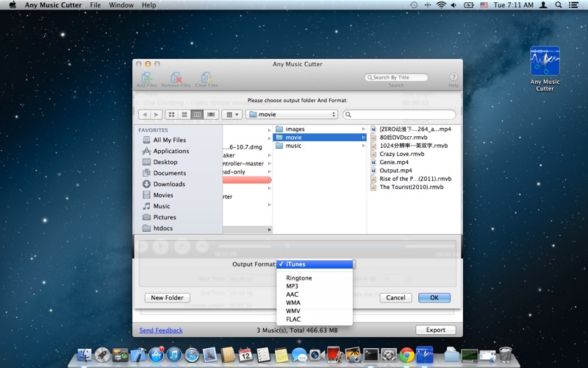588x368 pixels.
Task: Open the Send Feedback link
Action: point(161,330)
